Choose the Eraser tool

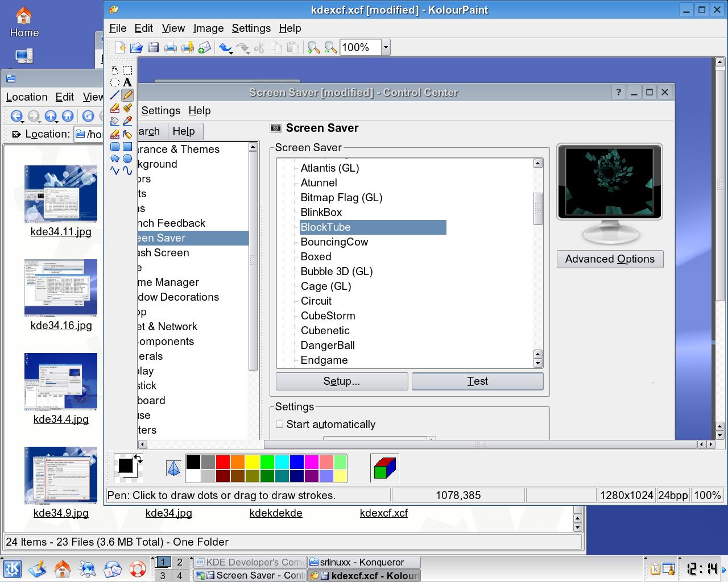pyautogui.click(x=115, y=108)
